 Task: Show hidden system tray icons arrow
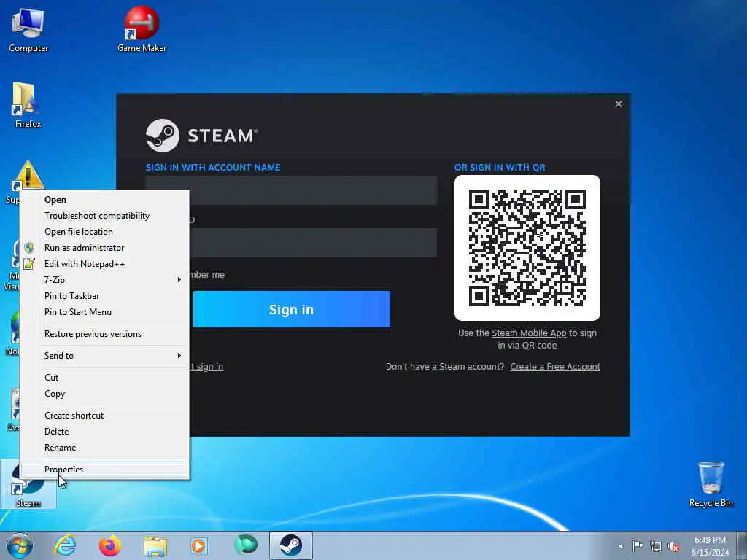620,546
